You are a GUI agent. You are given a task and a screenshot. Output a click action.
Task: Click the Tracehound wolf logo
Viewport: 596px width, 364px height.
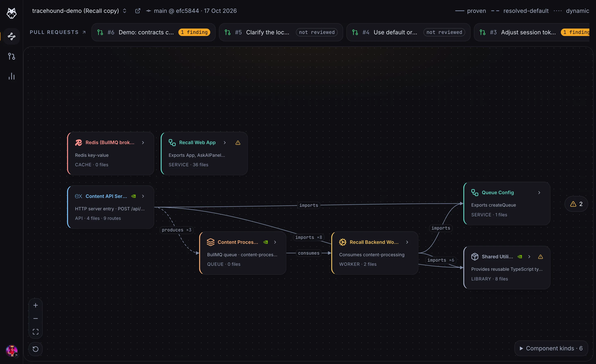coord(11,13)
